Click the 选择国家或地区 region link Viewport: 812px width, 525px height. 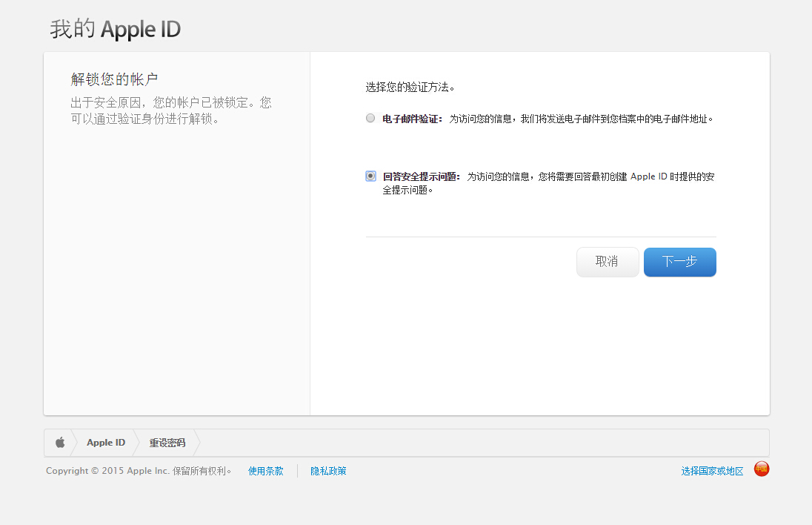(x=712, y=471)
